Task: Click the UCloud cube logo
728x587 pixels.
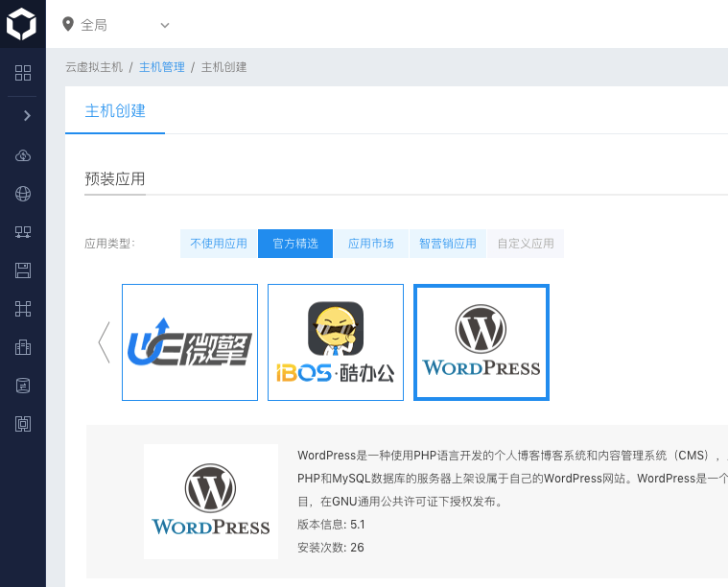Action: coord(21,24)
